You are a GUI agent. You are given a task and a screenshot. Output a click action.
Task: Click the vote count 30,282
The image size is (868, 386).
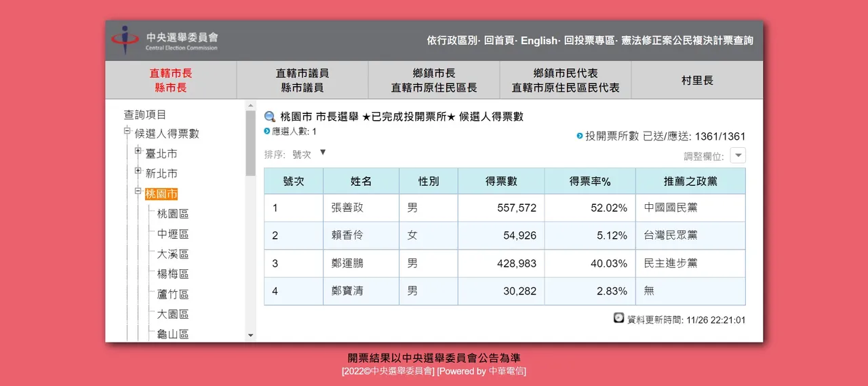[x=519, y=291]
